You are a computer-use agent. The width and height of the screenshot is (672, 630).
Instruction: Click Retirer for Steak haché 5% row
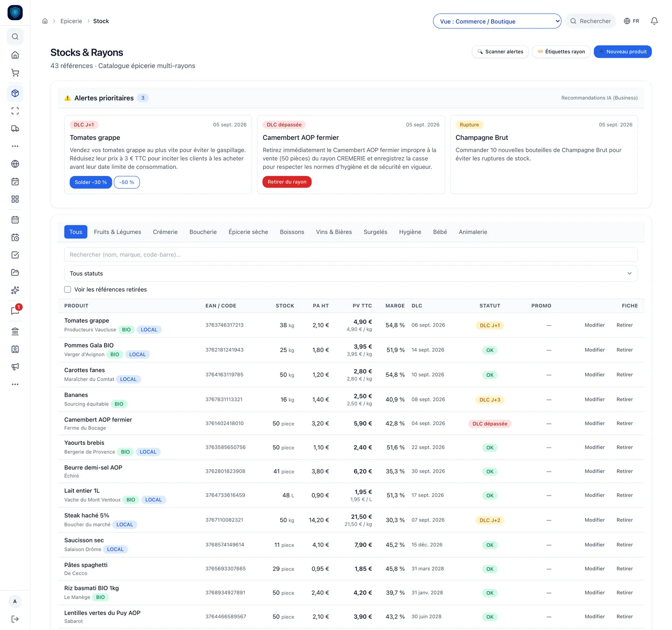pos(624,520)
